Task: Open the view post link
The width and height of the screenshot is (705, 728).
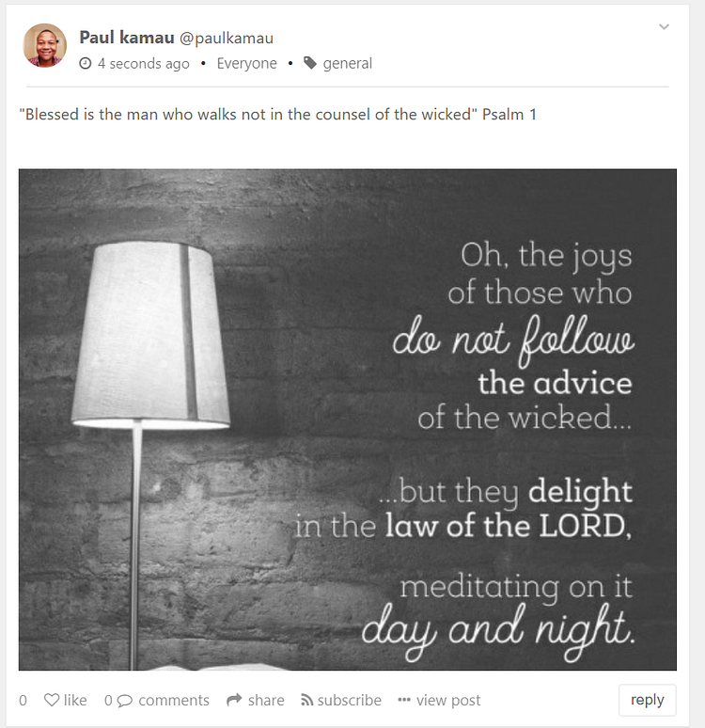Action: (448, 700)
